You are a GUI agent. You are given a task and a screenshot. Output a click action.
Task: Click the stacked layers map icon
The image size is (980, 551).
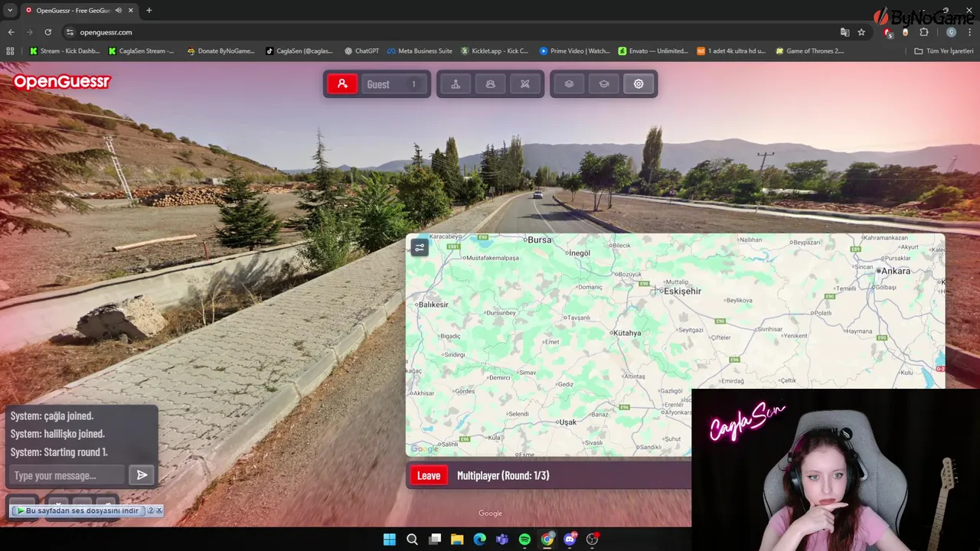[x=569, y=84]
